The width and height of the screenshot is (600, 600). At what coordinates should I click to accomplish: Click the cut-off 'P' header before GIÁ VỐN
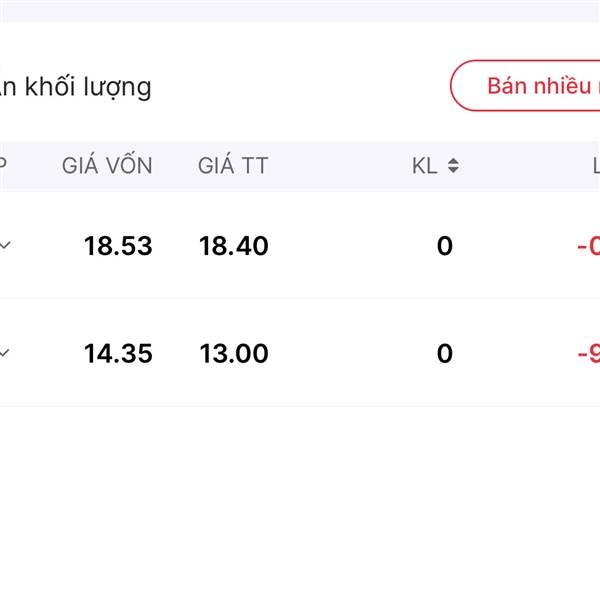(x=3, y=166)
